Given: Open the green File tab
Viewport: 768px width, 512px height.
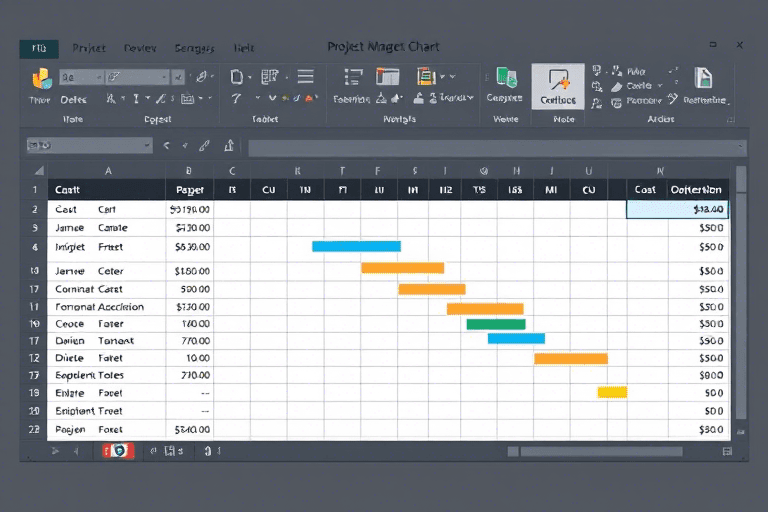Looking at the screenshot, I should click(x=39, y=48).
